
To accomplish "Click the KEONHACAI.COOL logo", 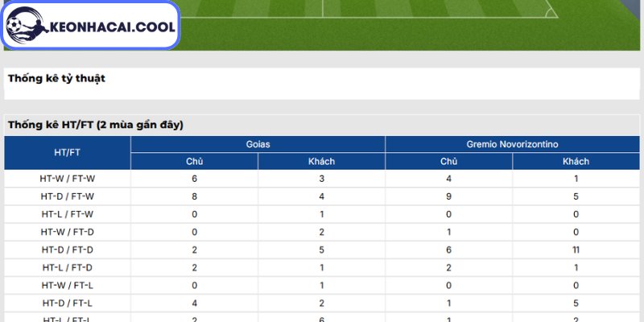I will (x=90, y=25).
